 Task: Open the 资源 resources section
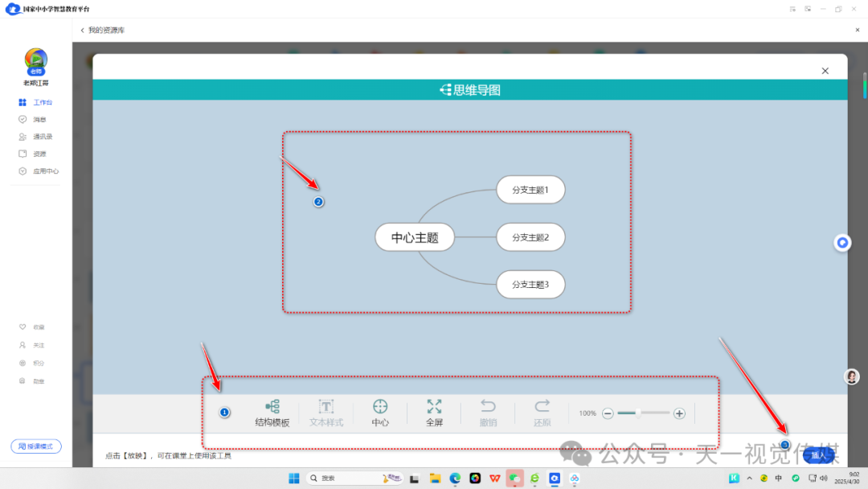click(34, 153)
